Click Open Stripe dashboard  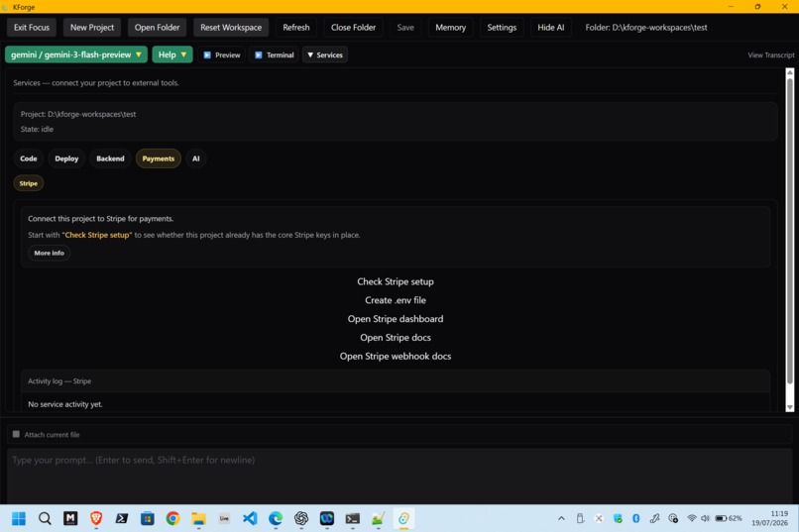click(396, 319)
